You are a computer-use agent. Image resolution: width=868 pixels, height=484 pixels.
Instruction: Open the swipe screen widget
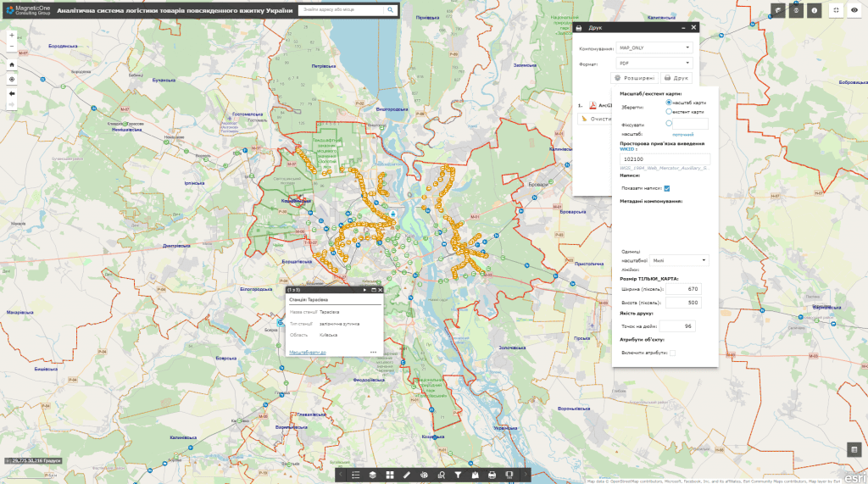(509, 475)
